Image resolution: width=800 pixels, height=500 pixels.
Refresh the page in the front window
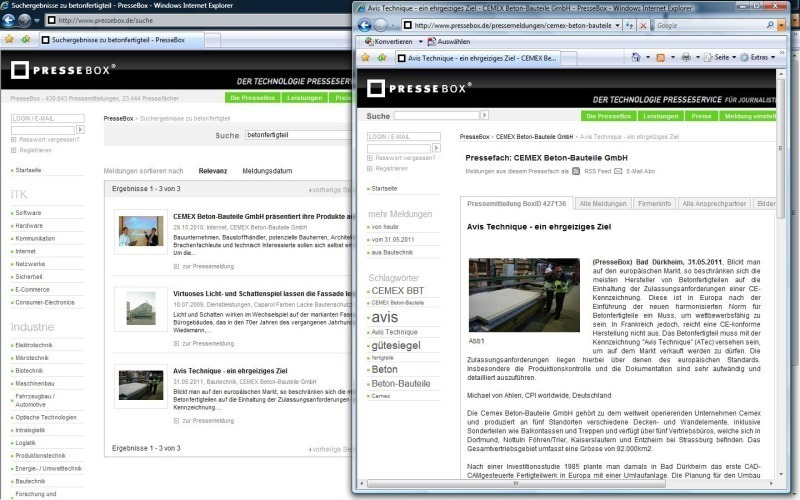point(630,25)
